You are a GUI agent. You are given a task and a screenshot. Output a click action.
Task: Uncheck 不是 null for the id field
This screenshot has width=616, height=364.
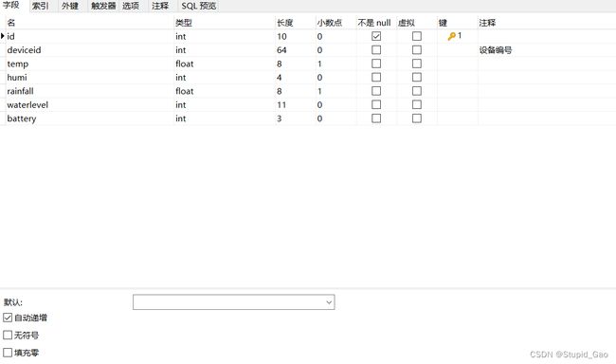pyautogui.click(x=376, y=36)
